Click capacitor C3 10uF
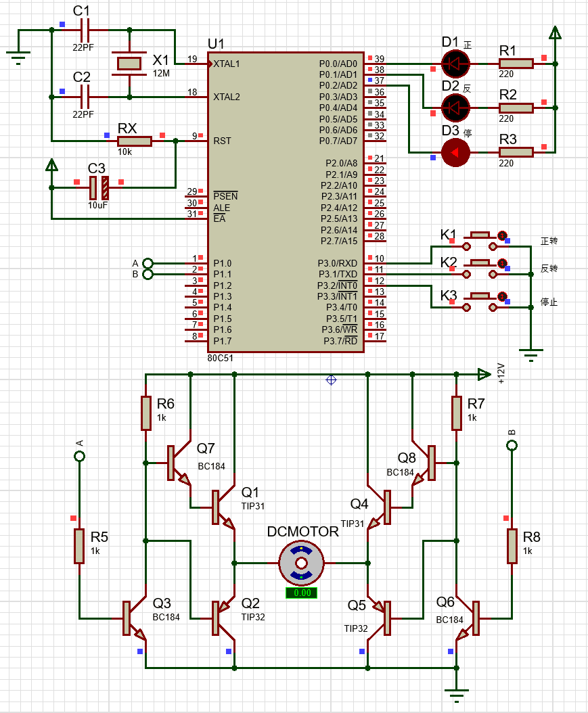Screen dimensions: 588x713 [x=99, y=188]
